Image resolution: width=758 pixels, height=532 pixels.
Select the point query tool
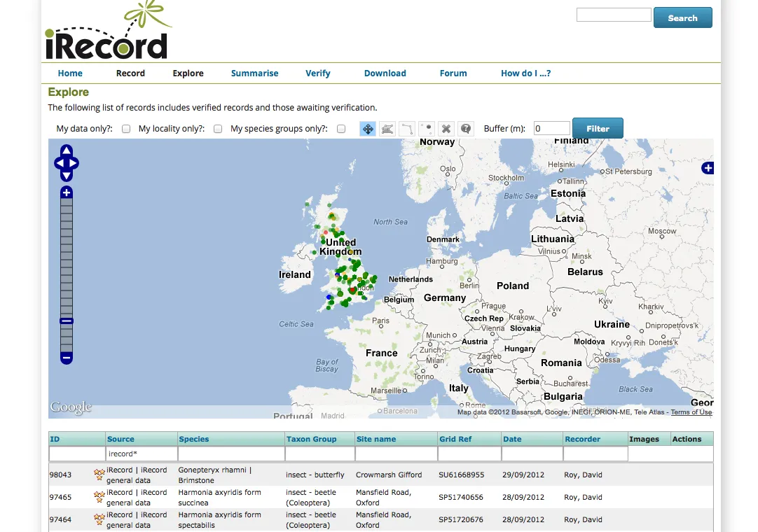coord(427,129)
